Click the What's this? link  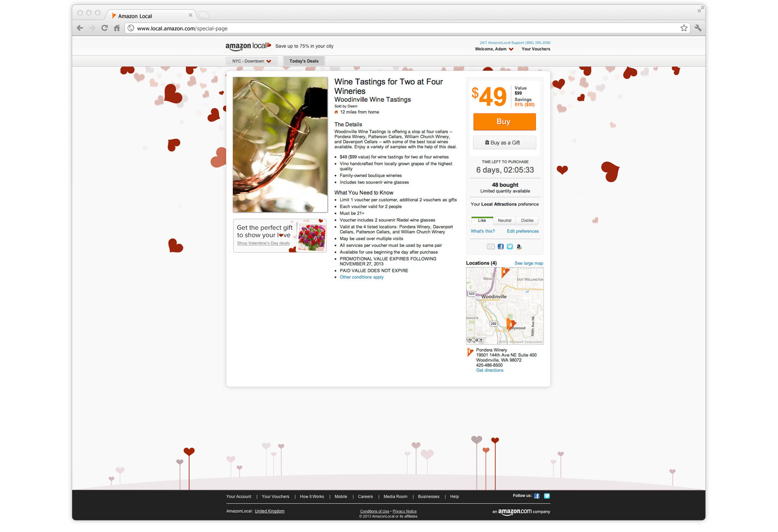[483, 231]
